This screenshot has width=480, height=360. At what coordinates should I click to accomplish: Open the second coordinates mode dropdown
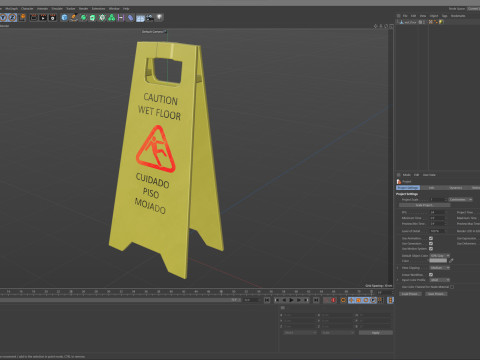click(338, 333)
